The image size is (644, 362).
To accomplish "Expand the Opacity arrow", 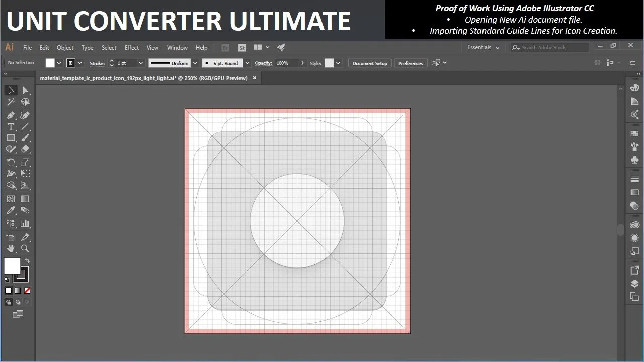I will (x=302, y=63).
